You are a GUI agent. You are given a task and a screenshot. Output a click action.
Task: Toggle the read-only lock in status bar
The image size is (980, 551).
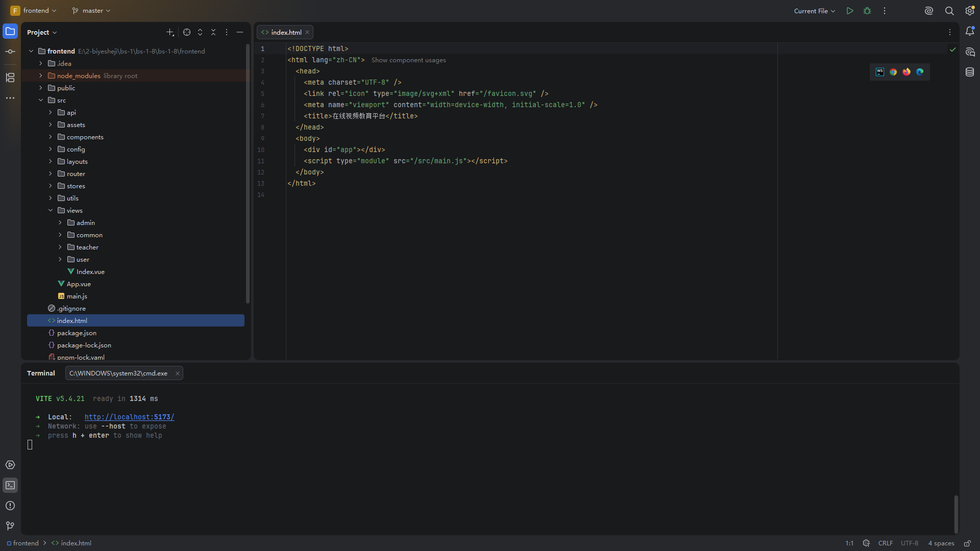point(967,543)
